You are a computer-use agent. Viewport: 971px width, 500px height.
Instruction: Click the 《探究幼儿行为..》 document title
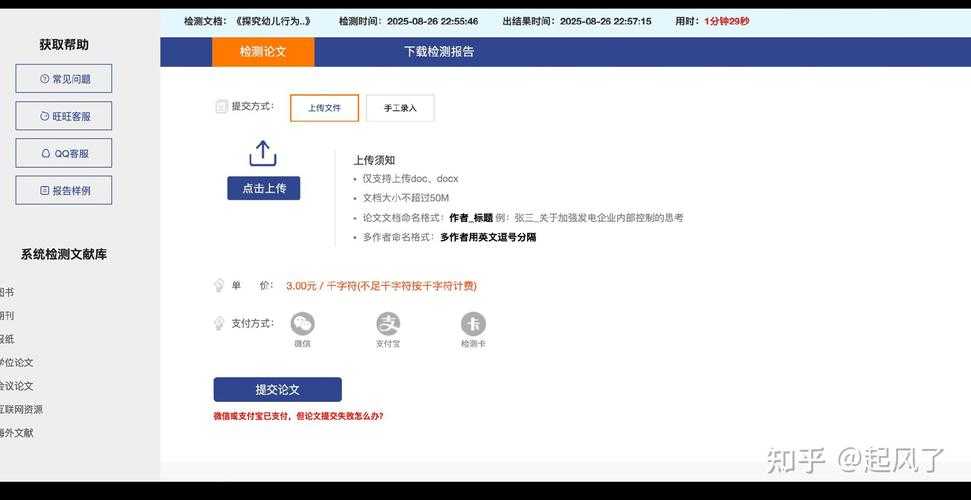(272, 21)
